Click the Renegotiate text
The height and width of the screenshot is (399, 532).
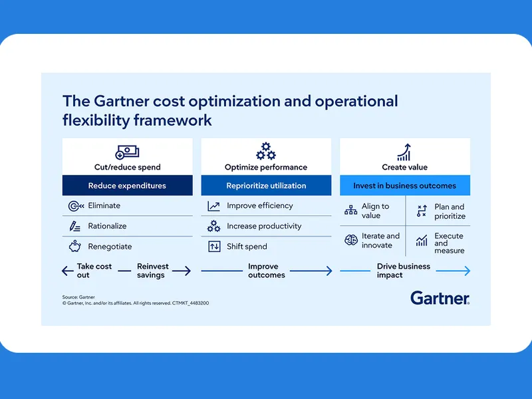coord(110,247)
